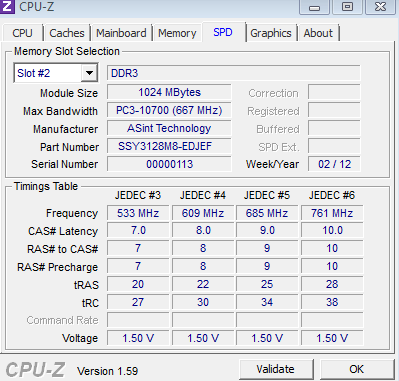The width and height of the screenshot is (399, 381).
Task: Maximize the CPU-Z window
Action: (347, 7)
